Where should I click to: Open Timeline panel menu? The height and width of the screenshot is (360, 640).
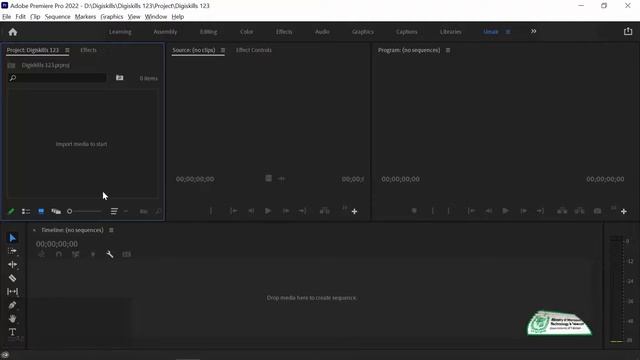111,230
